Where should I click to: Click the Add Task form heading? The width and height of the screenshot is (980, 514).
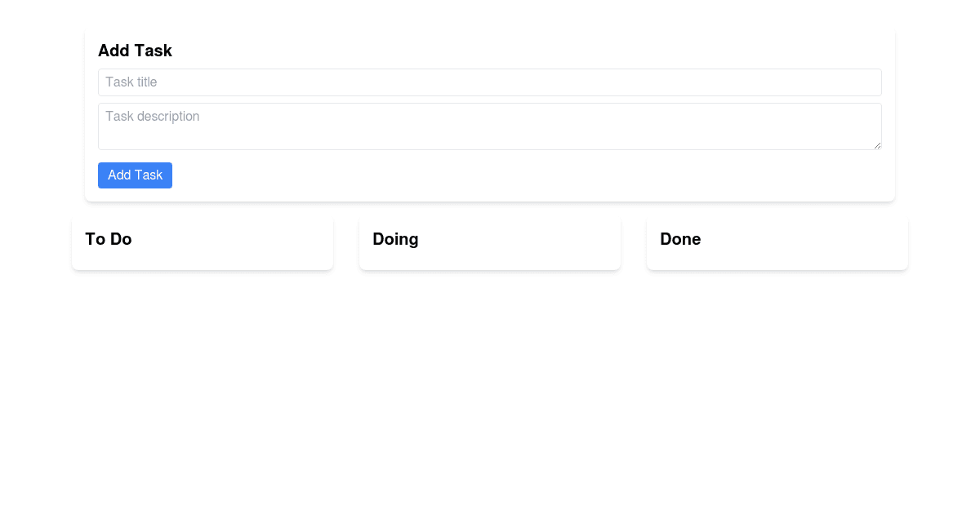[135, 51]
